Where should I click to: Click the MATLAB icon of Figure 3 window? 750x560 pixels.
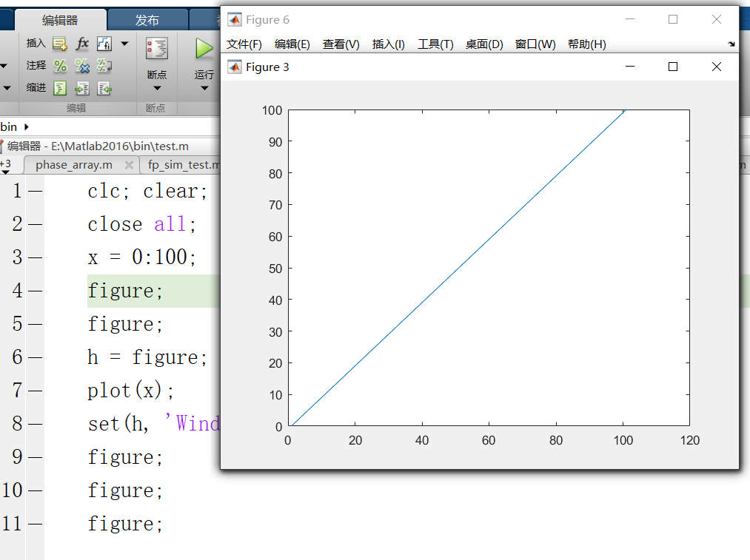(235, 67)
